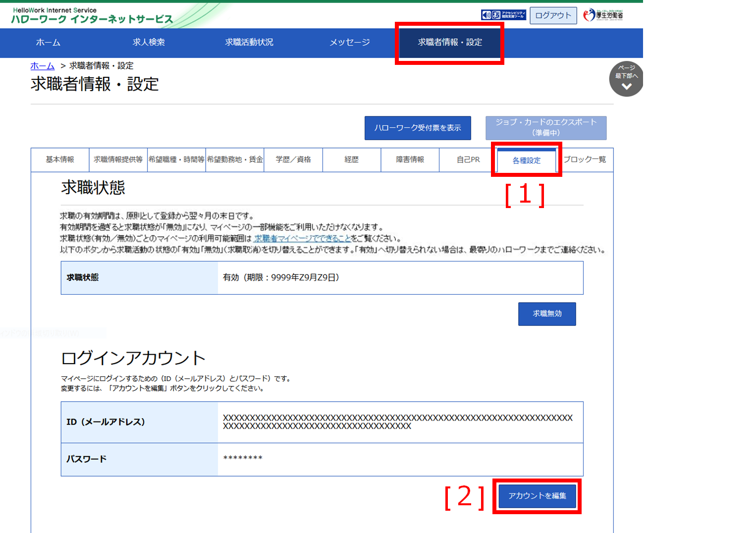Jump to page bottom with ページ最下部へ
This screenshot has width=756, height=533.
(626, 79)
